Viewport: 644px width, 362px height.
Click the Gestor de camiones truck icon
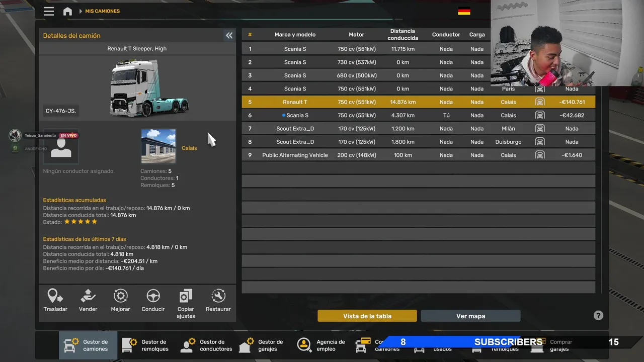tap(71, 345)
